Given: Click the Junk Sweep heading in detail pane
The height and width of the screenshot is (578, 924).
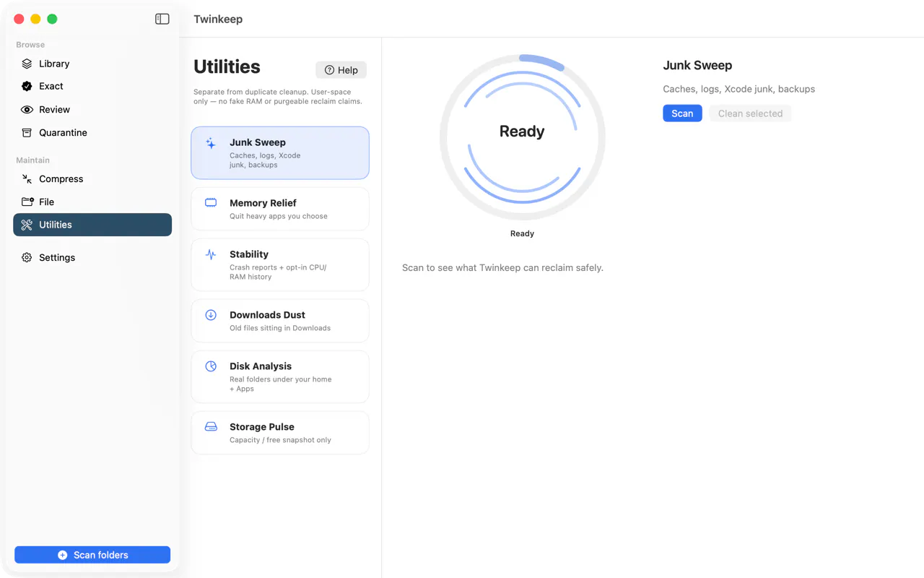Looking at the screenshot, I should tap(697, 65).
